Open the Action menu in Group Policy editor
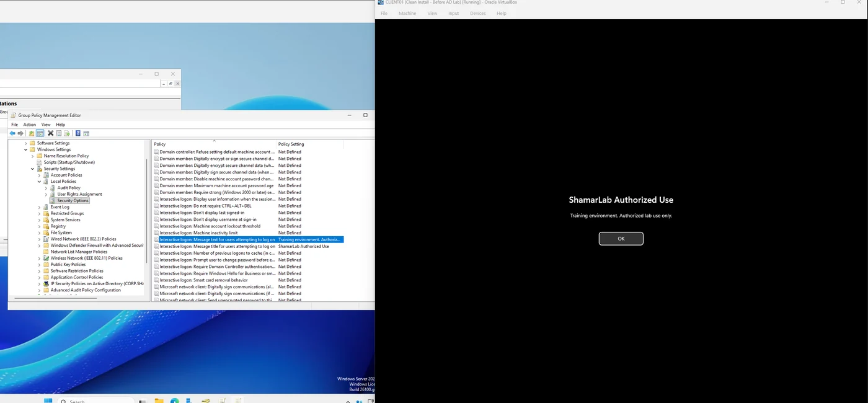The width and height of the screenshot is (868, 403). coord(30,125)
